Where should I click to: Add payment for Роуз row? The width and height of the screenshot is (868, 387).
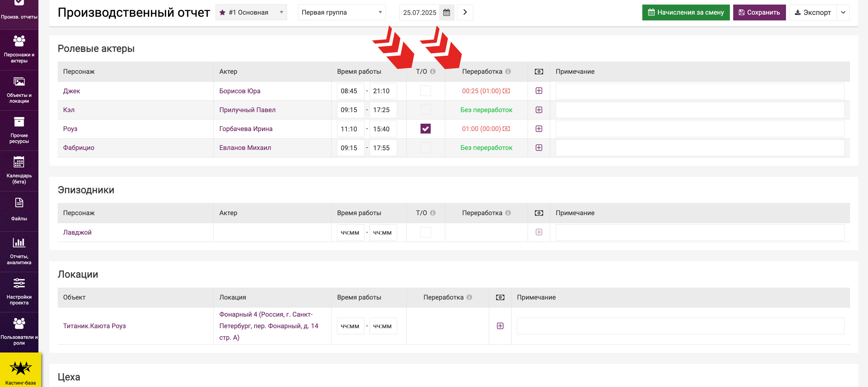pos(539,129)
